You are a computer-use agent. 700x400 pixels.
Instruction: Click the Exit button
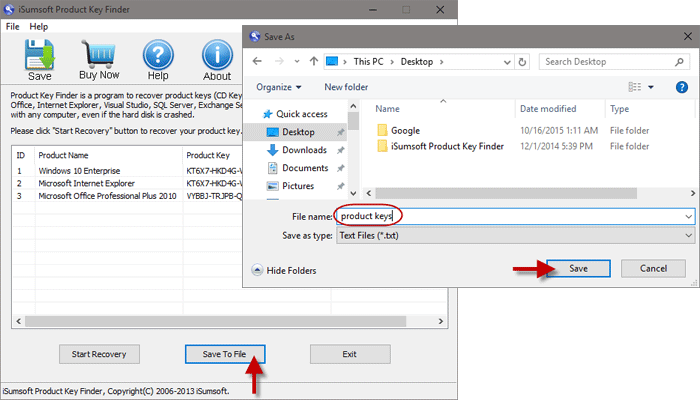(350, 354)
